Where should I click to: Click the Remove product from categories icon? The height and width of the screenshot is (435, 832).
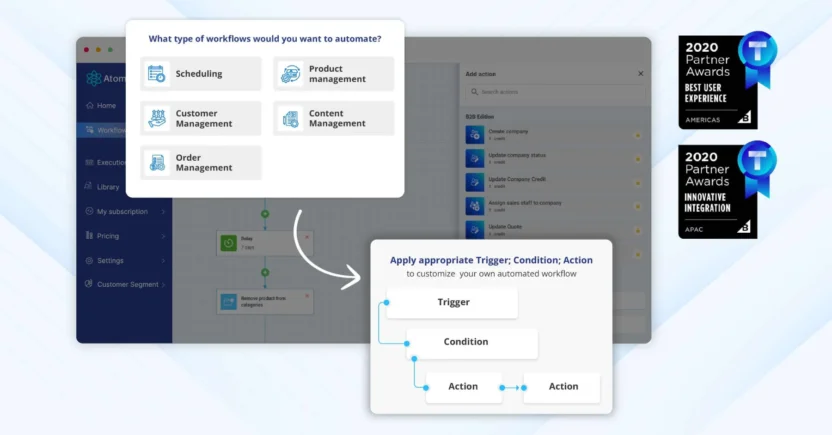229,302
